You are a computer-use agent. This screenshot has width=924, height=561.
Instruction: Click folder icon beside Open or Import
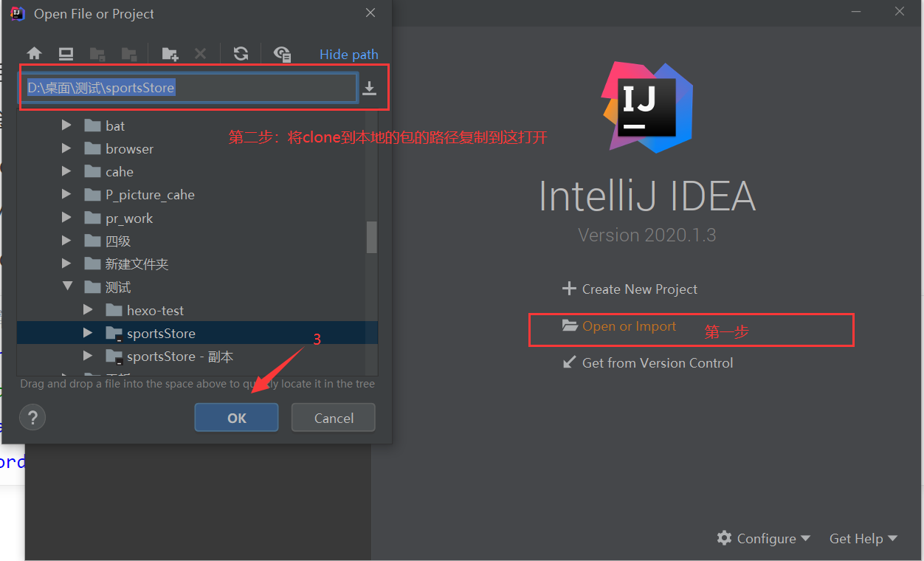(x=570, y=326)
